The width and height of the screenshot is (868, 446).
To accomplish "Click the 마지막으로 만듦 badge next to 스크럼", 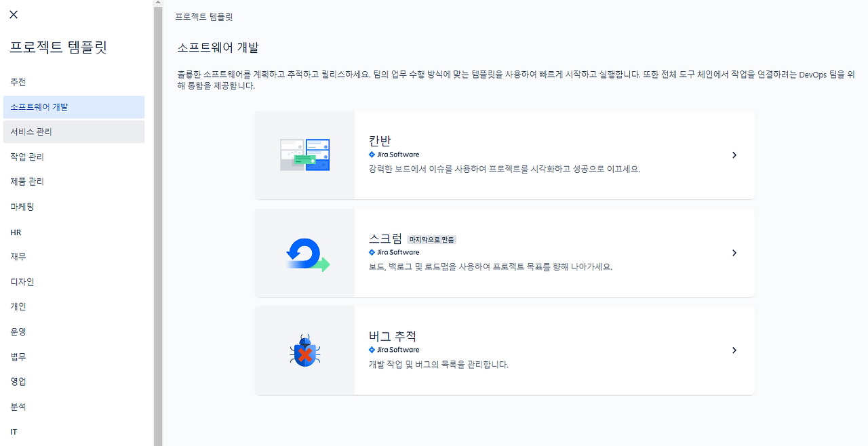I will coord(433,239).
